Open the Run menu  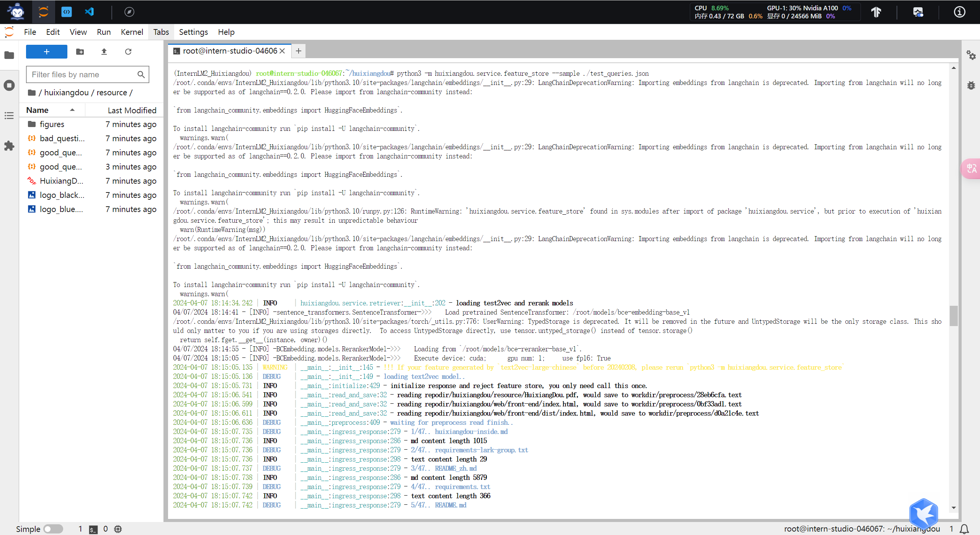pos(104,32)
